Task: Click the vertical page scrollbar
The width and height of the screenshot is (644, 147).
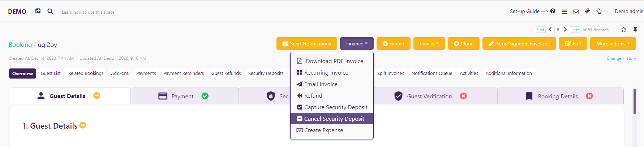Action: pos(634,102)
